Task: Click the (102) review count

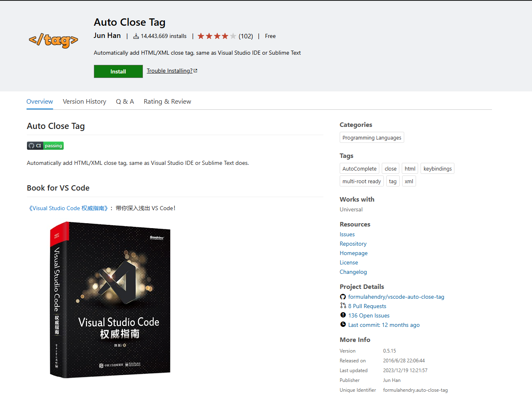Action: coord(246,36)
